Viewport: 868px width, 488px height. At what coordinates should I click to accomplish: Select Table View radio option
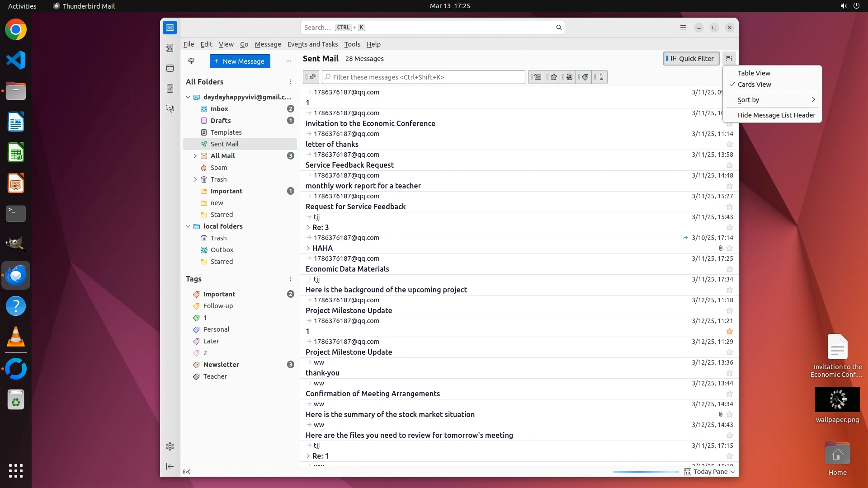pyautogui.click(x=754, y=73)
